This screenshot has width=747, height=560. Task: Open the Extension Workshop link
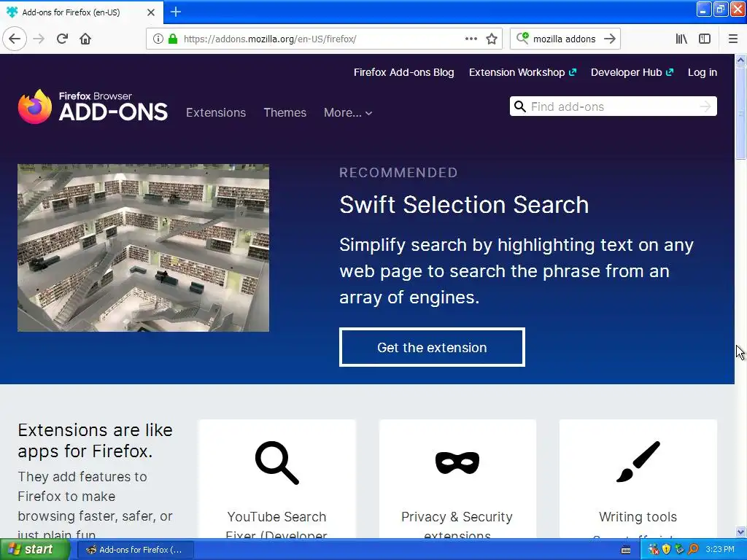click(x=522, y=72)
